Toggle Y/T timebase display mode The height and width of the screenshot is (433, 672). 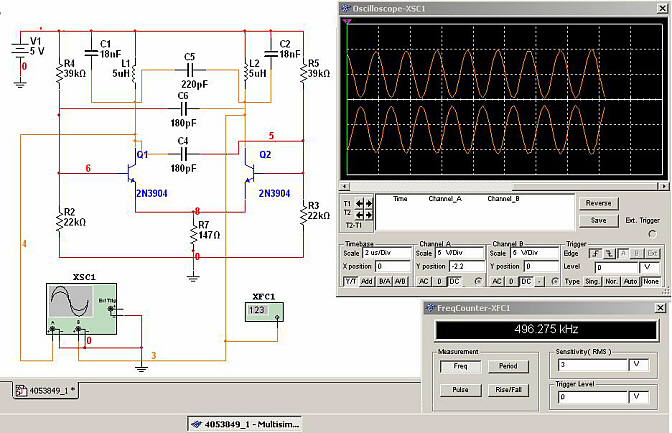coord(351,282)
